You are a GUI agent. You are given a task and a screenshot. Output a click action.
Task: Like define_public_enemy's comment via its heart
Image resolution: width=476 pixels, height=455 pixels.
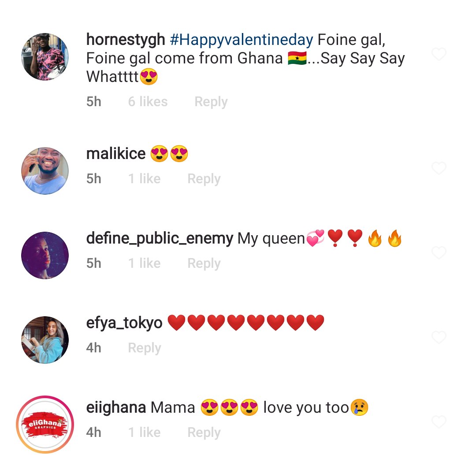pyautogui.click(x=439, y=253)
